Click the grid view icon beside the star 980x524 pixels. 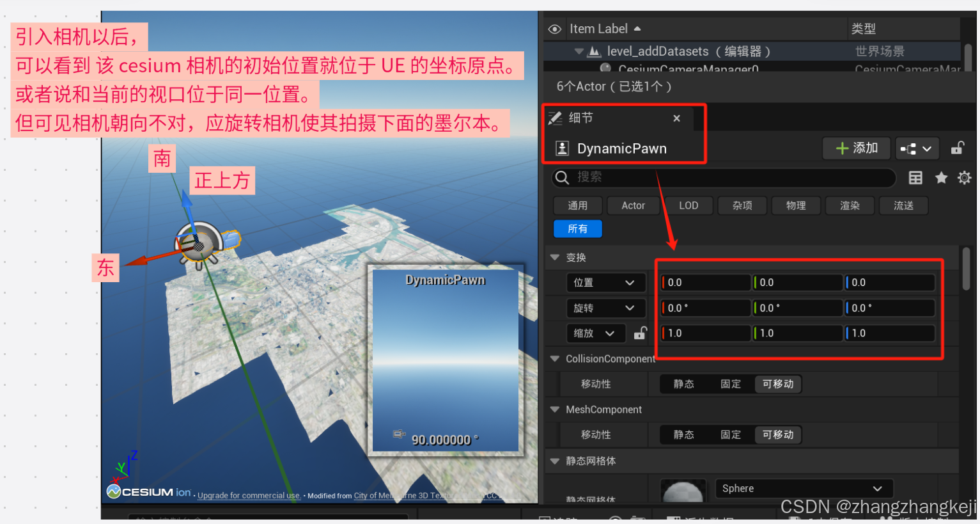pos(917,178)
